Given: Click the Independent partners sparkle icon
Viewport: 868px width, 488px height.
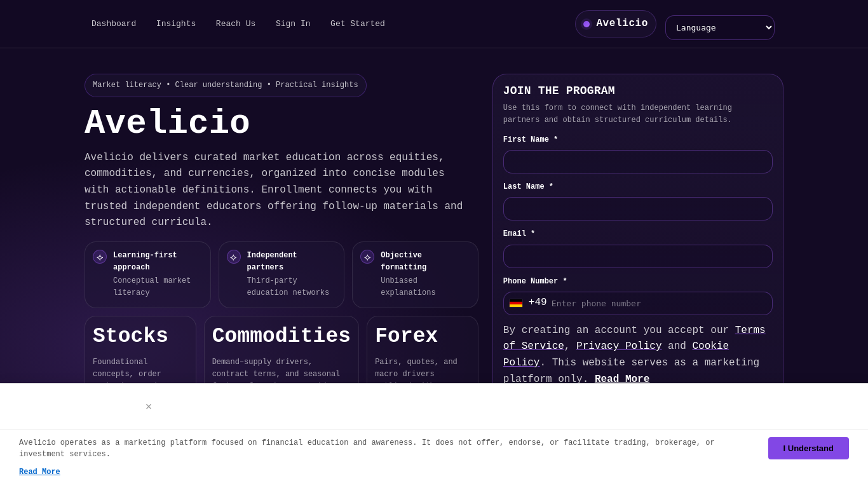Looking at the screenshot, I should click(x=234, y=257).
